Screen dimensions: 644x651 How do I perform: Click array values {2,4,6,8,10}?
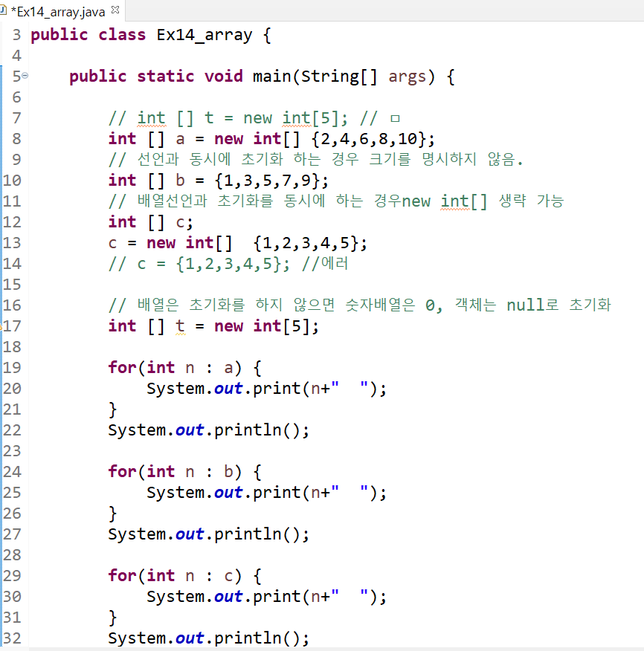368,139
